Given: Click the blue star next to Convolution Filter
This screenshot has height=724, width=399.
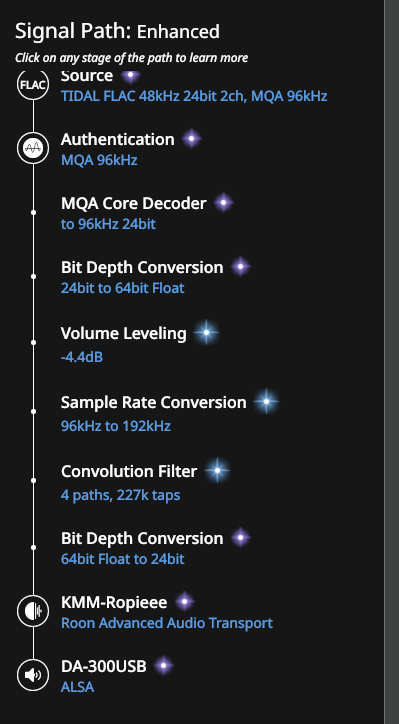Looking at the screenshot, I should click(217, 471).
